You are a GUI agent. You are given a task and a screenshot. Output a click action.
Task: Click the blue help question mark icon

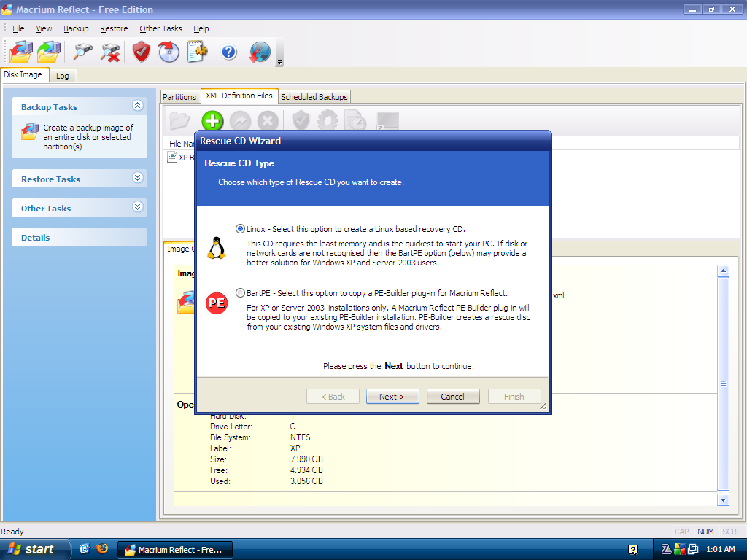[x=228, y=52]
